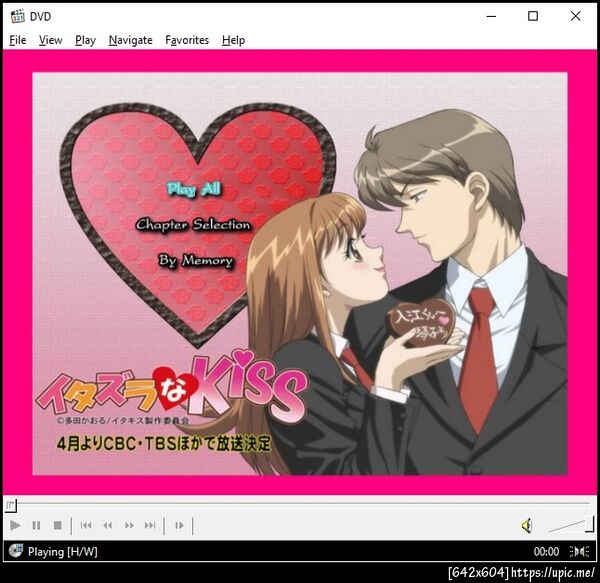This screenshot has height=583, width=600.
Task: Click the DVD disc icon in status bar
Action: click(16, 551)
